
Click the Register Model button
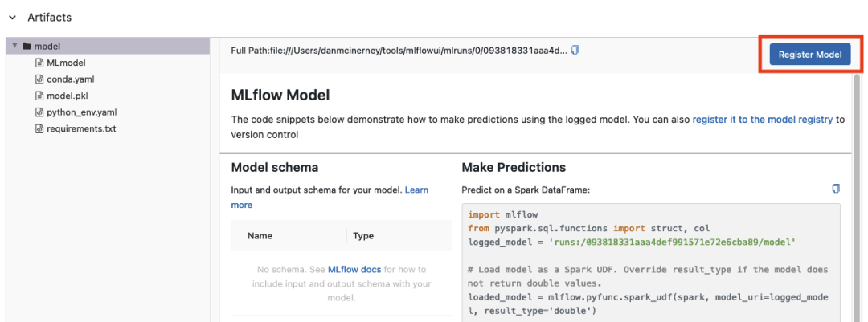(810, 55)
